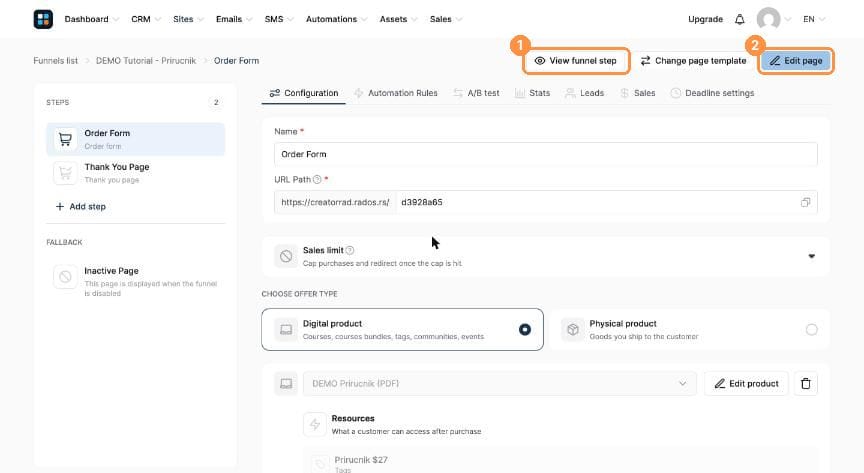The height and width of the screenshot is (473, 864).
Task: Click the View funnel step button
Action: coord(576,61)
